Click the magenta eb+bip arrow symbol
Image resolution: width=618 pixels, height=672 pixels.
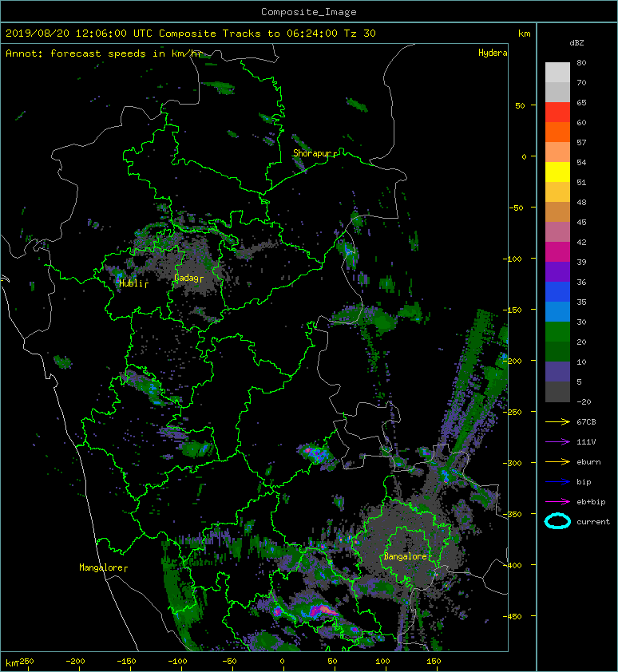[557, 501]
